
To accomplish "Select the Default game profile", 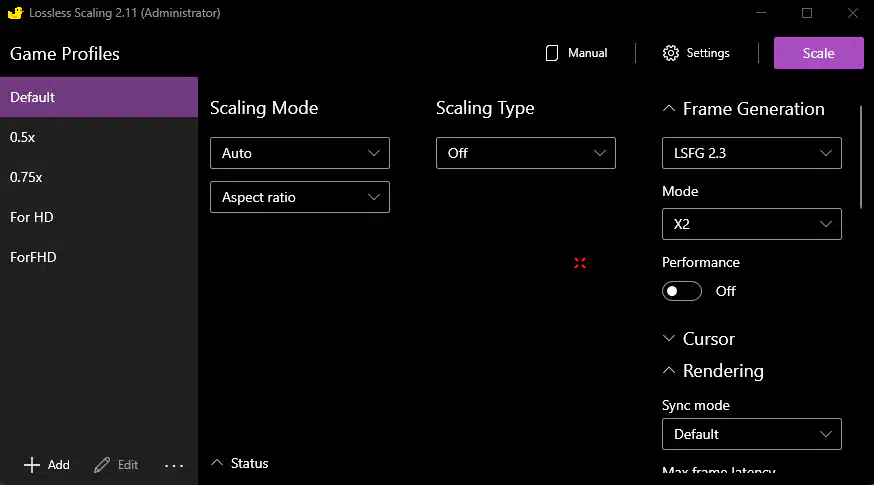I will (x=99, y=97).
